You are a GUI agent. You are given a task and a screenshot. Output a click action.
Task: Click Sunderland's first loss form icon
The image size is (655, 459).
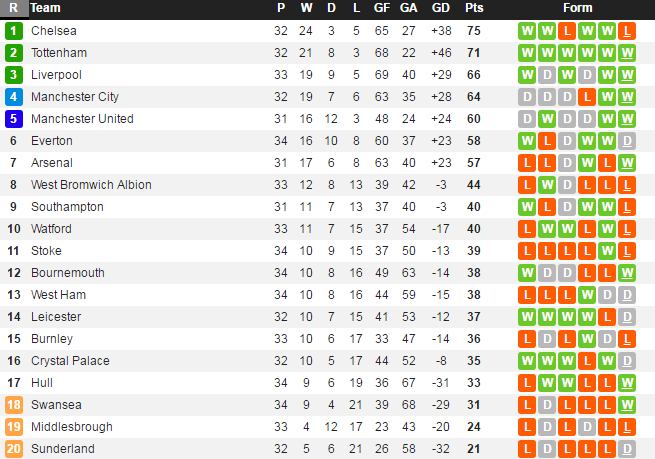527,449
